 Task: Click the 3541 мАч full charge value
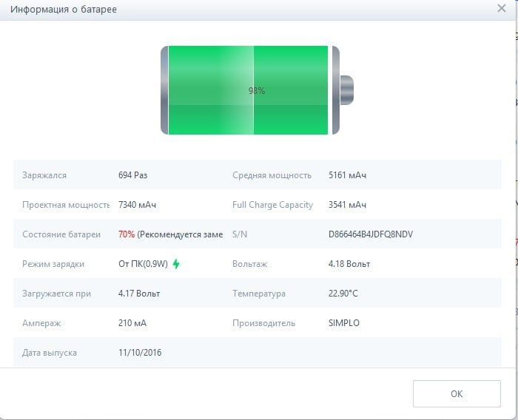click(348, 205)
